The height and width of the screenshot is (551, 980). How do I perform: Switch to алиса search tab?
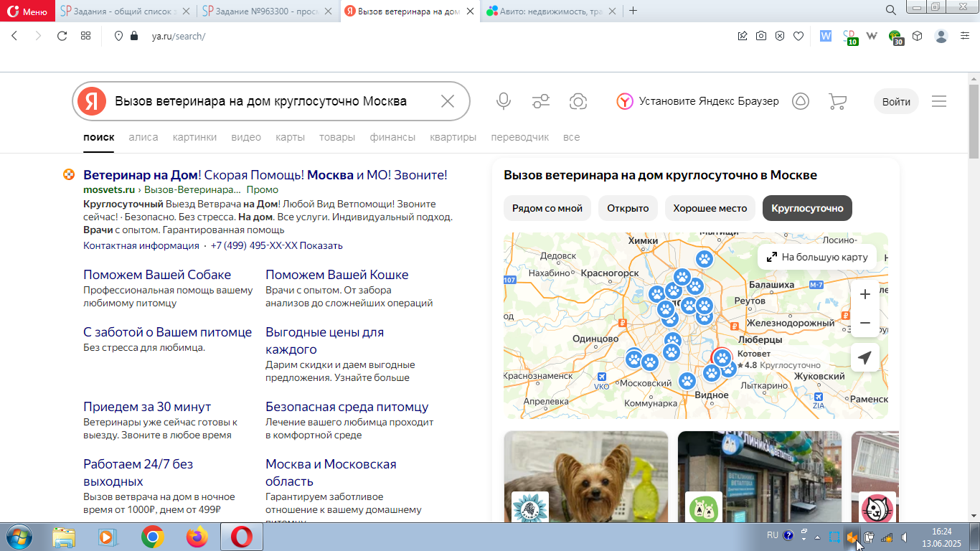(143, 137)
